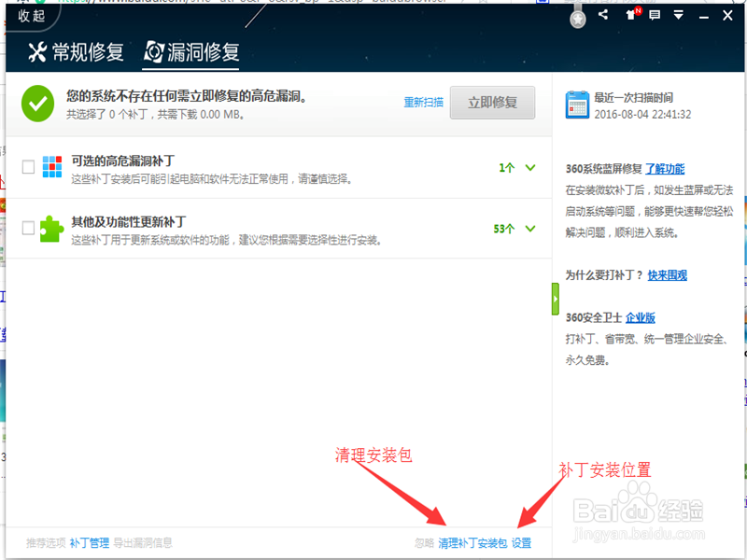Image resolution: width=747 pixels, height=560 pixels.
Task: Check the 可选的高危漏洞补丁 checkbox
Action: pos(28,165)
